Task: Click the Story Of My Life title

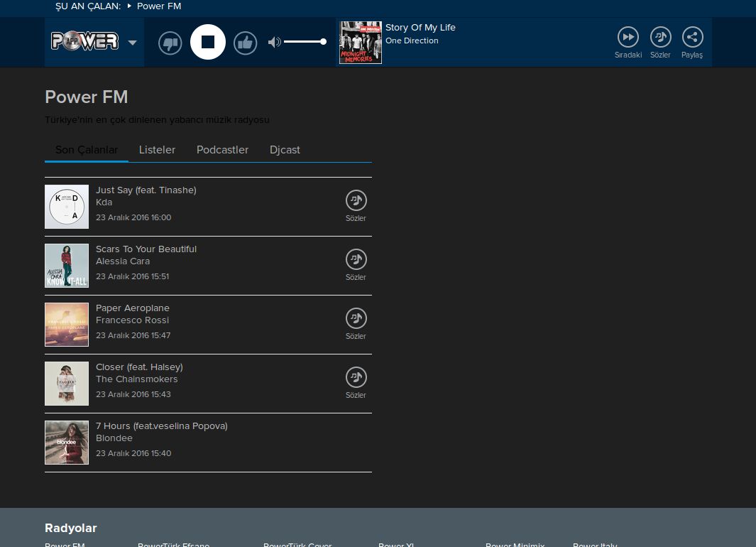Action: click(420, 28)
